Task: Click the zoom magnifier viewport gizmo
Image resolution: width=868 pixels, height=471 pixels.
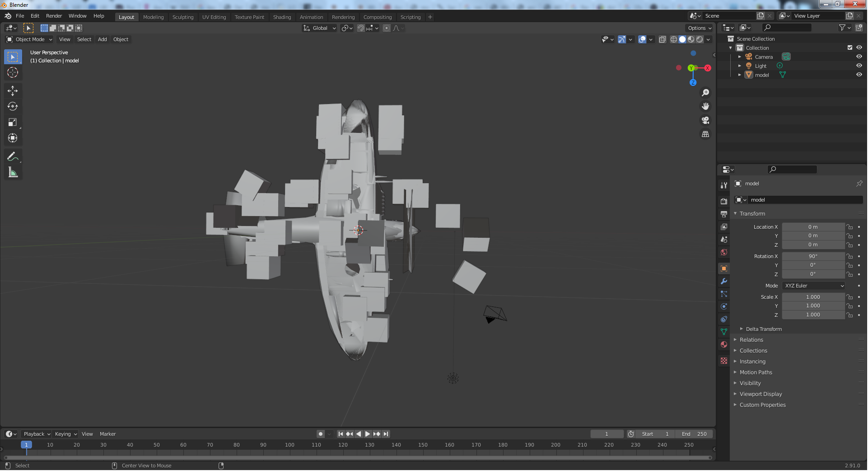Action: pos(706,93)
